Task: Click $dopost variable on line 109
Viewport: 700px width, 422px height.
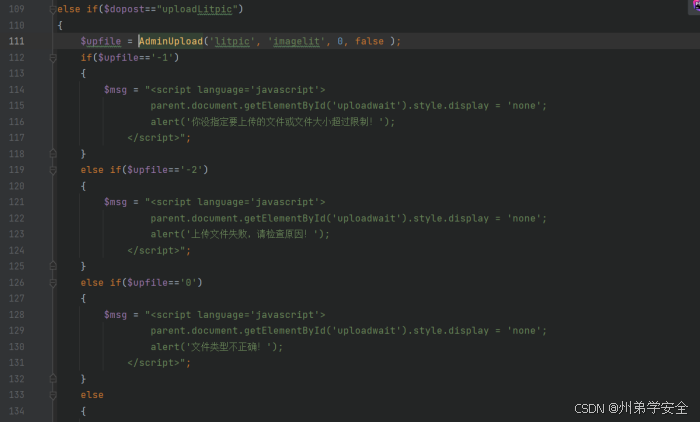Action: 124,9
